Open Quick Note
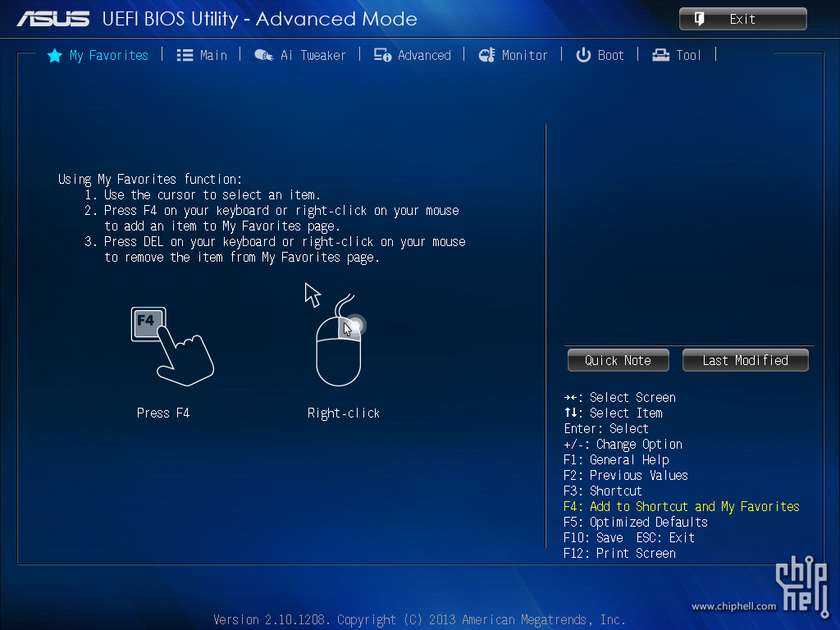 tap(619, 360)
